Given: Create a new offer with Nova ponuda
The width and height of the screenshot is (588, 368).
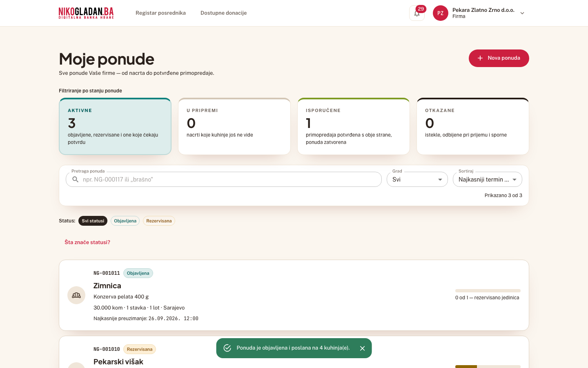Looking at the screenshot, I should [499, 58].
